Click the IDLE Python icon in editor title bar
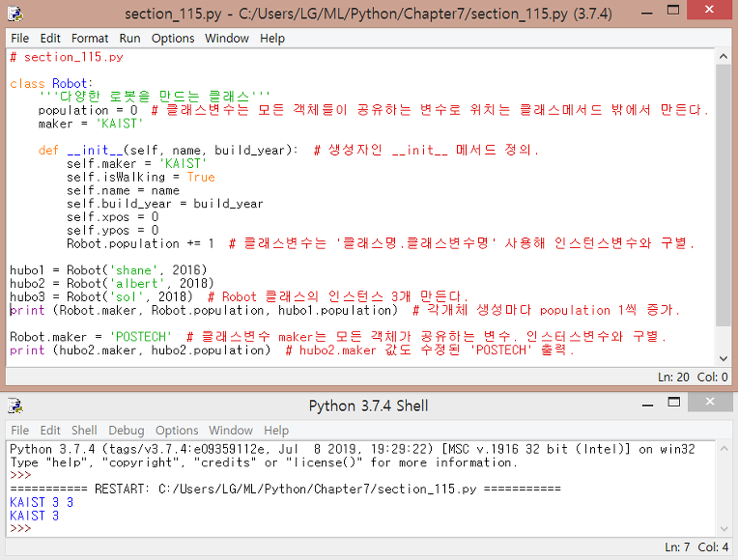This screenshot has height=560, width=738. click(x=15, y=14)
